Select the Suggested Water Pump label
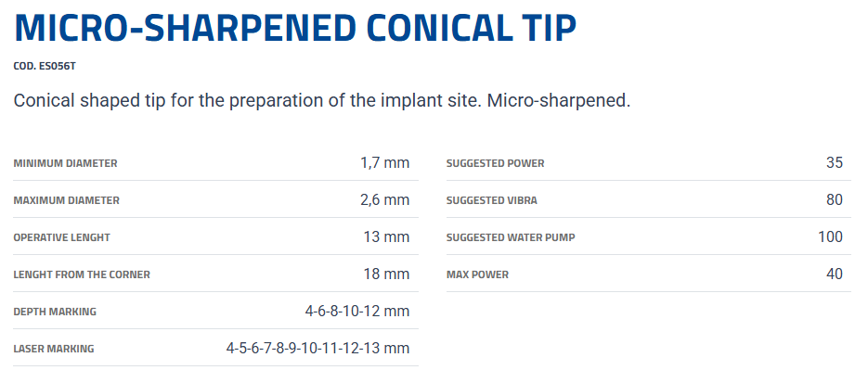Viewport: 868px width, 383px height. click(511, 237)
